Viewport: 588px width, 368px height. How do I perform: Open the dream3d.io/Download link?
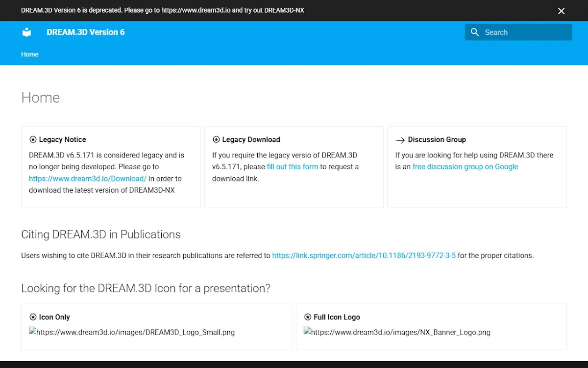[88, 179]
